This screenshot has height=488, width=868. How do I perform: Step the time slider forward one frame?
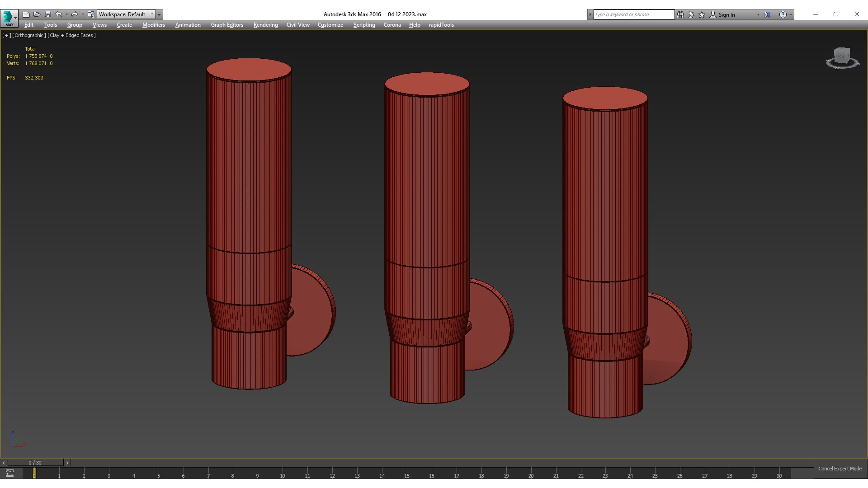[67, 463]
